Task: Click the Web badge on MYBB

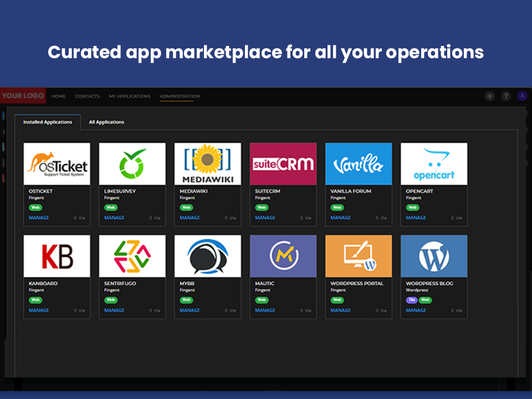Action: [x=186, y=300]
